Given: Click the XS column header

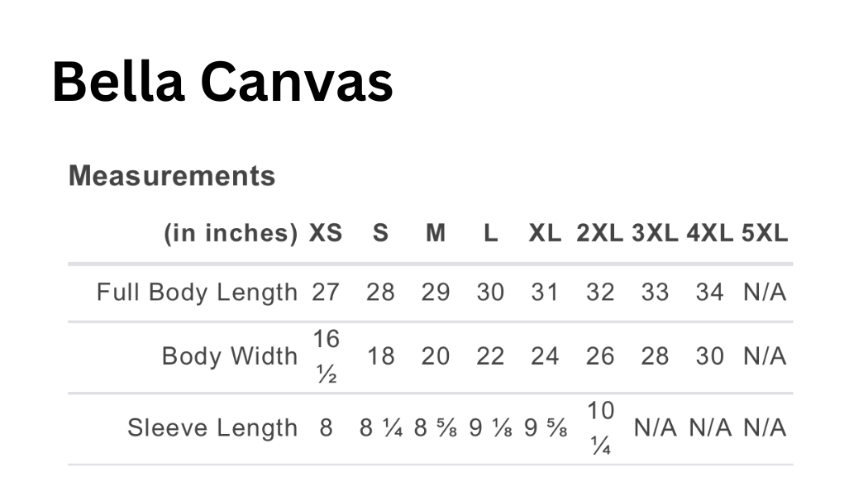Looking at the screenshot, I should pos(326,234).
